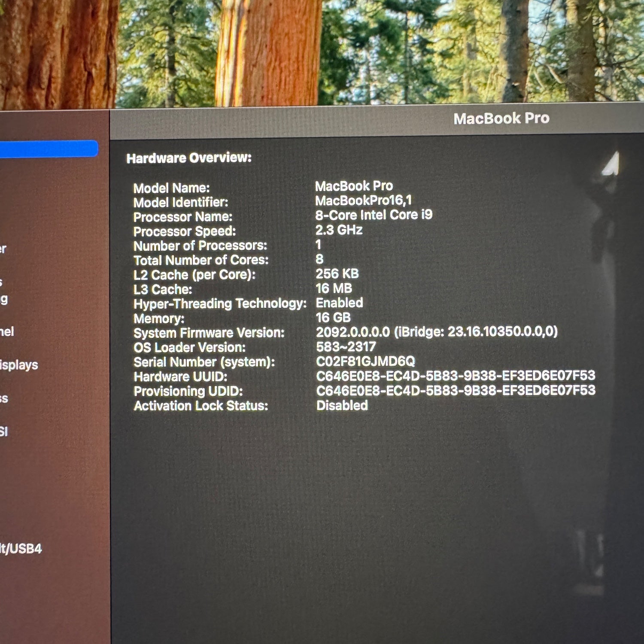Click the MacBook Pro window title
644x644 pixels.
click(x=501, y=118)
